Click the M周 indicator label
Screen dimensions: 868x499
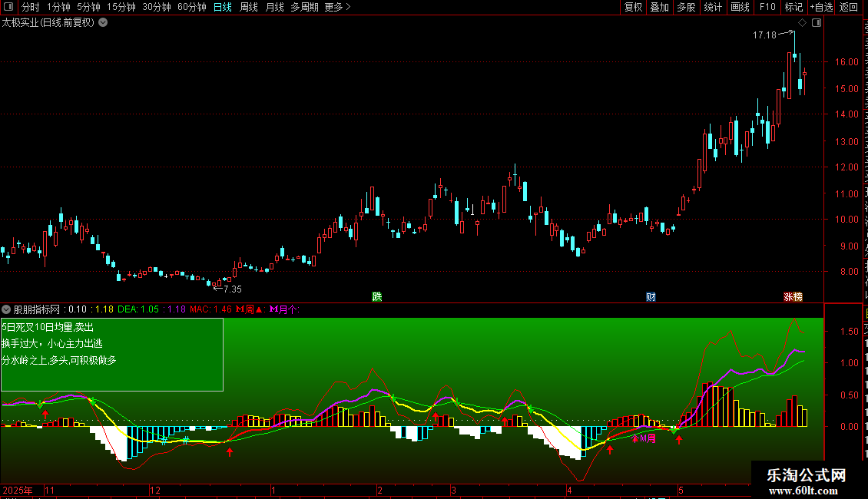[249, 309]
